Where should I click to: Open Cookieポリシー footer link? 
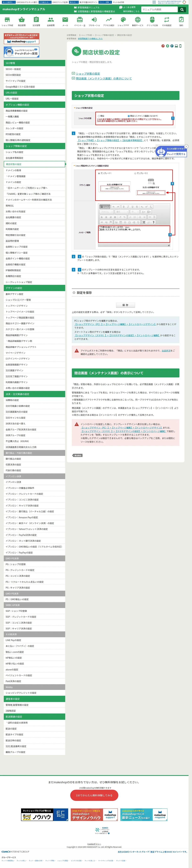(94, 844)
